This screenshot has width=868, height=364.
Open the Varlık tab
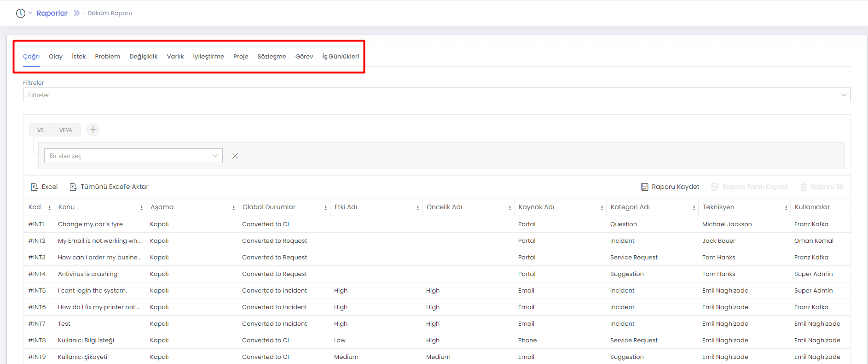tap(175, 57)
